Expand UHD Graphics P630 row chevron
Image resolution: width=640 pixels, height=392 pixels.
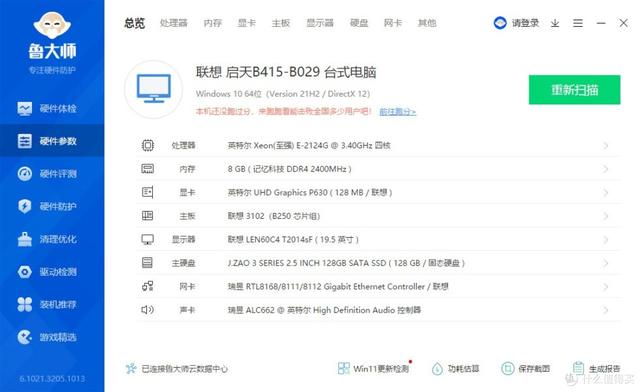[606, 192]
